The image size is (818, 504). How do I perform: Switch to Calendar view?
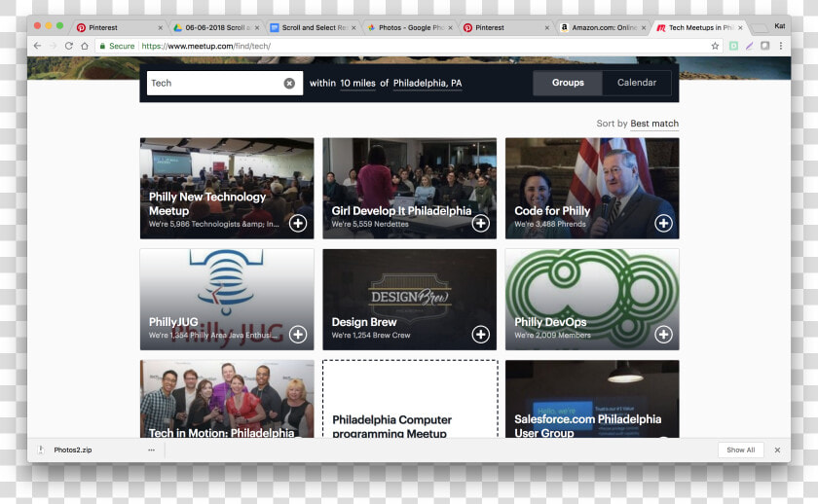(x=637, y=83)
